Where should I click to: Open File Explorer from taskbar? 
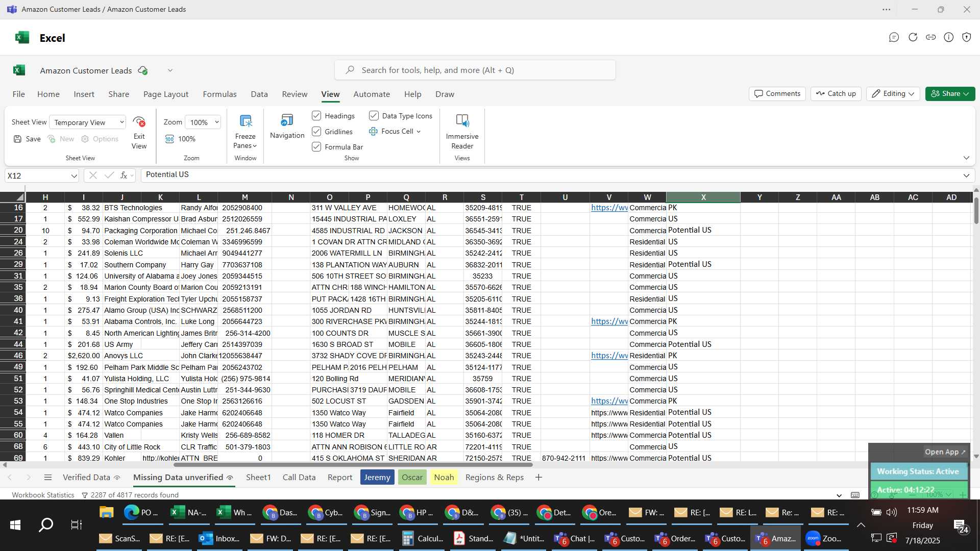coord(106,512)
